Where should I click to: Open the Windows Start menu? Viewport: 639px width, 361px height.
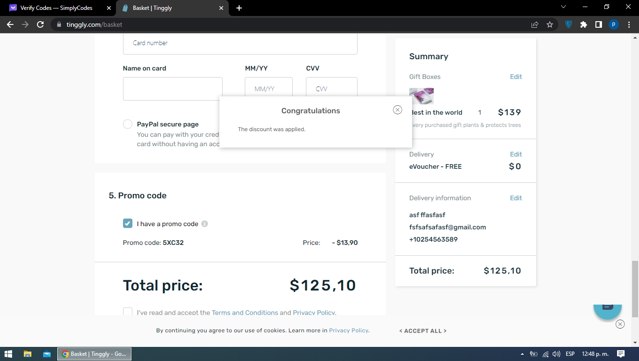[8, 354]
